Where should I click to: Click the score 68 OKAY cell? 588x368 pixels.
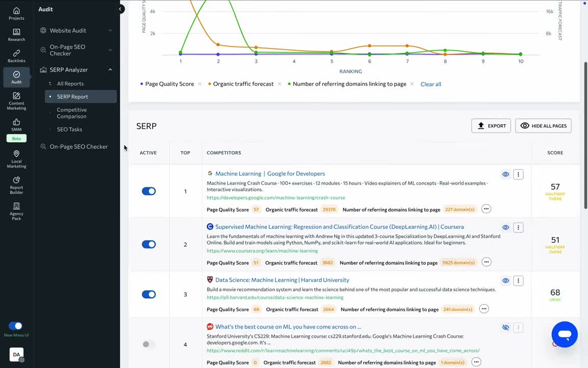point(555,295)
